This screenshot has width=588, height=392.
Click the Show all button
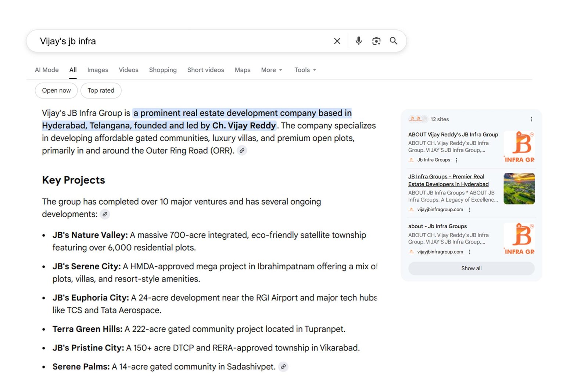point(471,268)
